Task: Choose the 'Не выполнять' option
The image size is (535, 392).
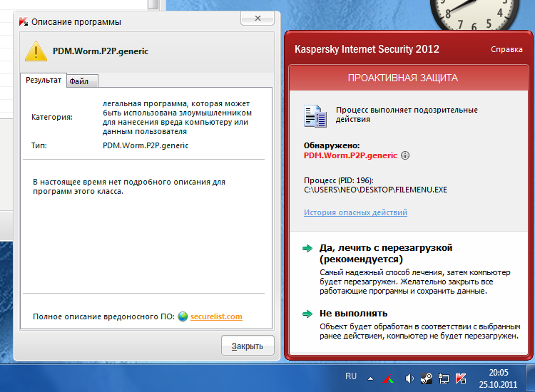Action: click(x=354, y=314)
